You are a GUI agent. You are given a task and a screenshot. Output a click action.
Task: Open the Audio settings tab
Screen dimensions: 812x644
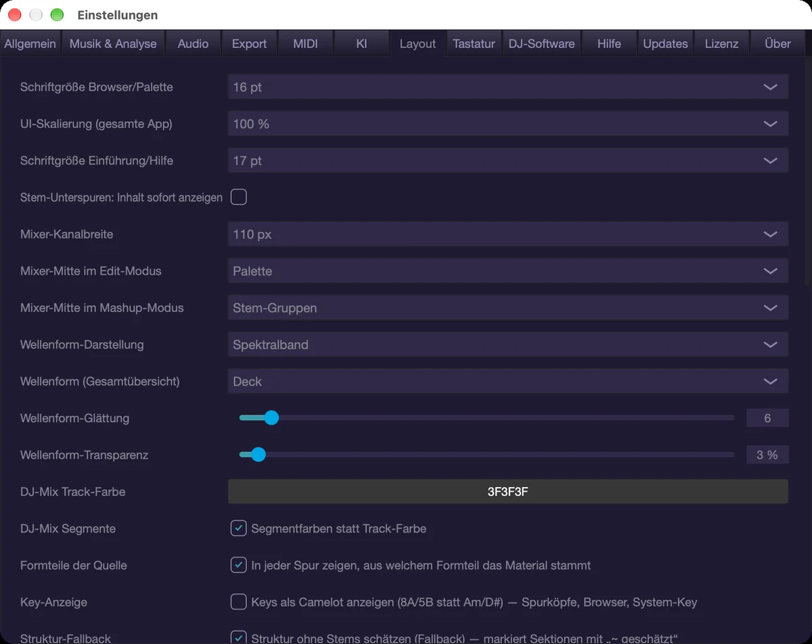193,43
